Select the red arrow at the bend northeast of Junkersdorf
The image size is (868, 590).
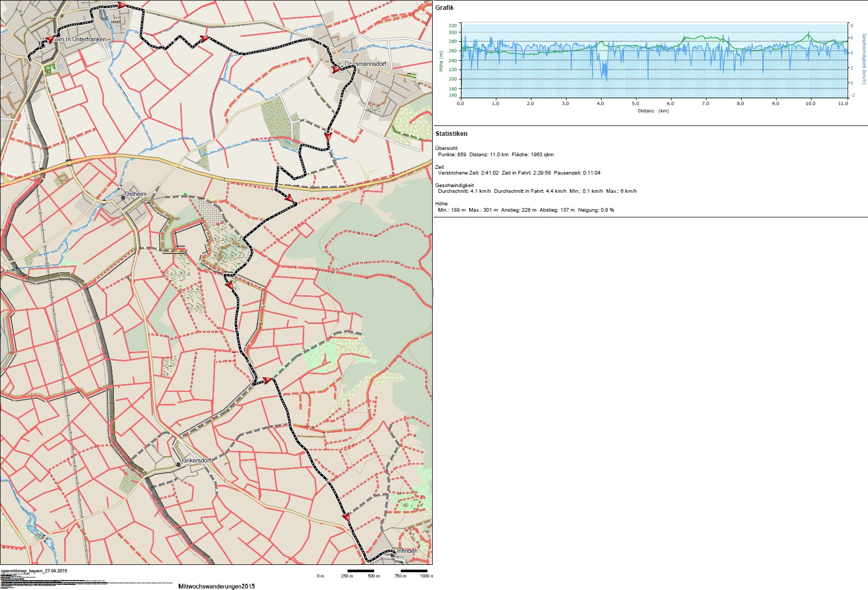click(x=268, y=380)
